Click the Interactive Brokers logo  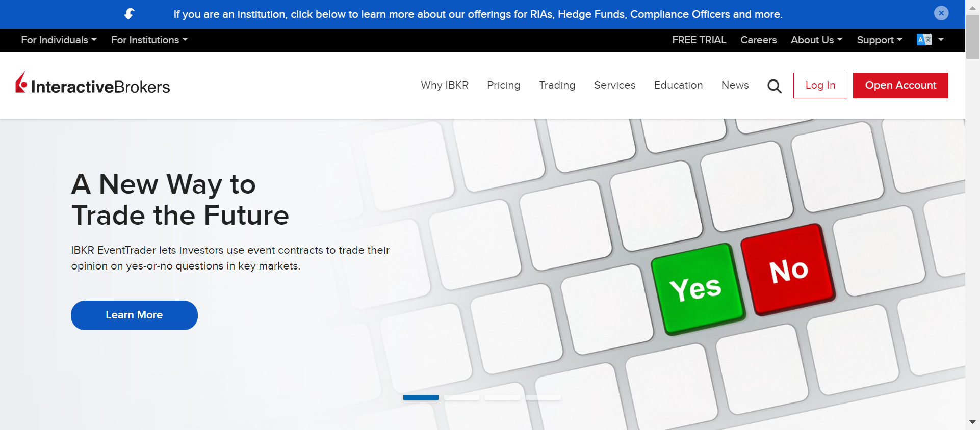pyautogui.click(x=93, y=84)
